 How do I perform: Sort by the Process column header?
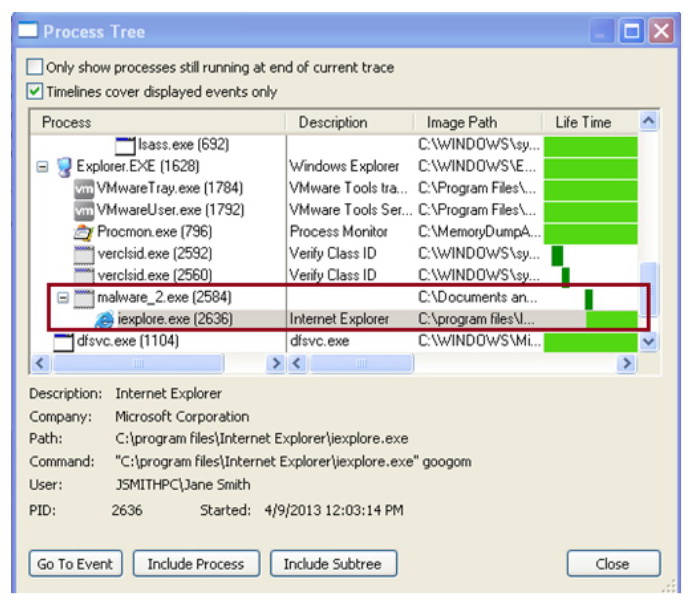pyautogui.click(x=158, y=122)
